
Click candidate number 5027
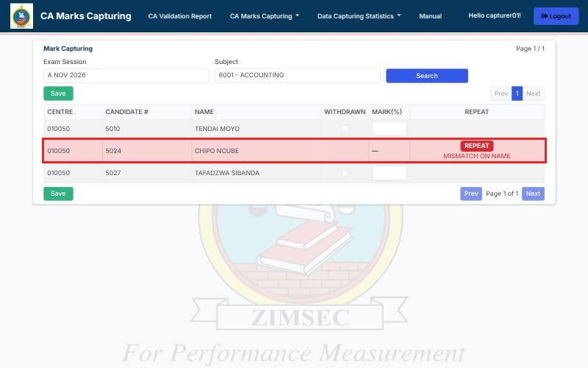click(113, 173)
